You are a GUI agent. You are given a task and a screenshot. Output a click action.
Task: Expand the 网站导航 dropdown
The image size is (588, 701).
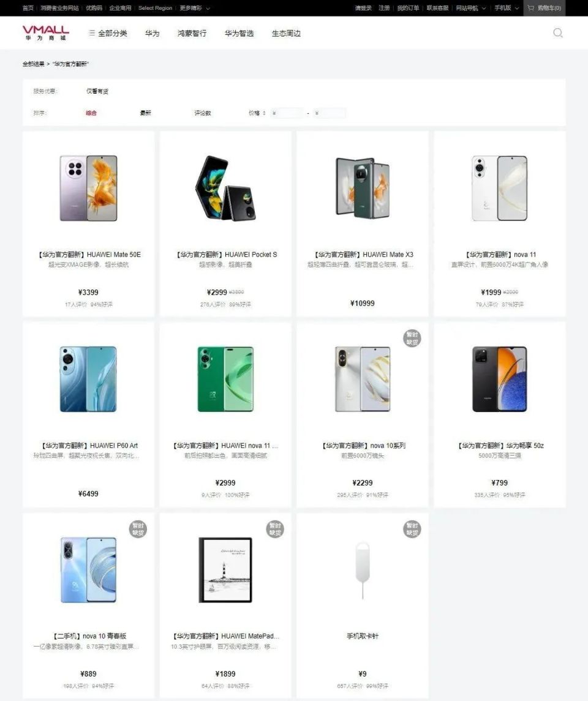470,8
